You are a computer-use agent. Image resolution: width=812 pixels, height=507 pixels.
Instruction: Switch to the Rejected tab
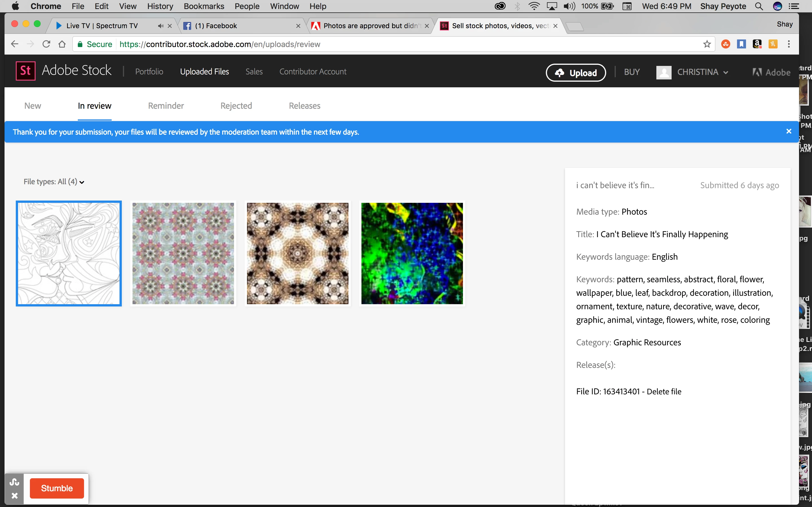(x=236, y=106)
